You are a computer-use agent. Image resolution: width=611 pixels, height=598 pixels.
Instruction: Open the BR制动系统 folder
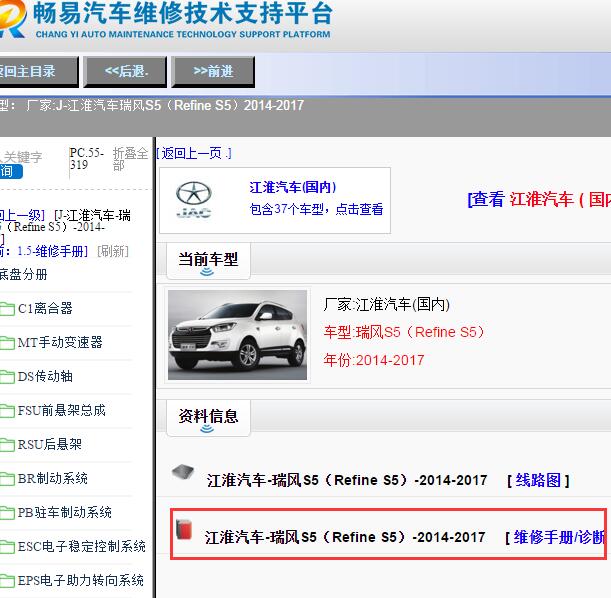click(x=53, y=478)
